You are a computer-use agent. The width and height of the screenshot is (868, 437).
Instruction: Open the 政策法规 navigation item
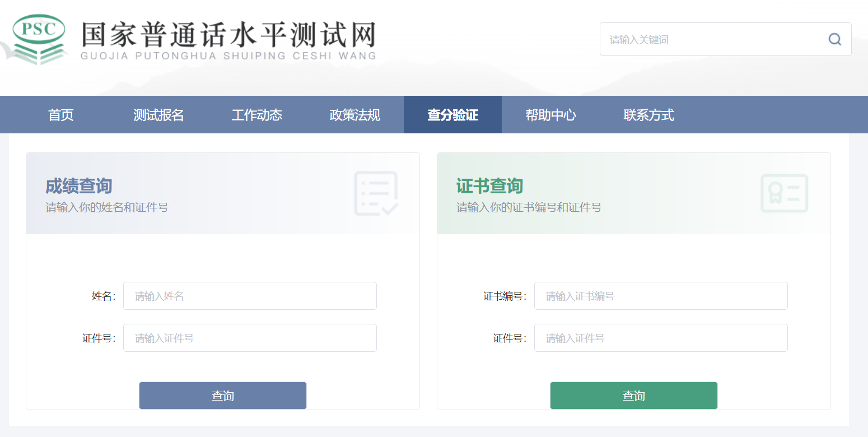(354, 115)
